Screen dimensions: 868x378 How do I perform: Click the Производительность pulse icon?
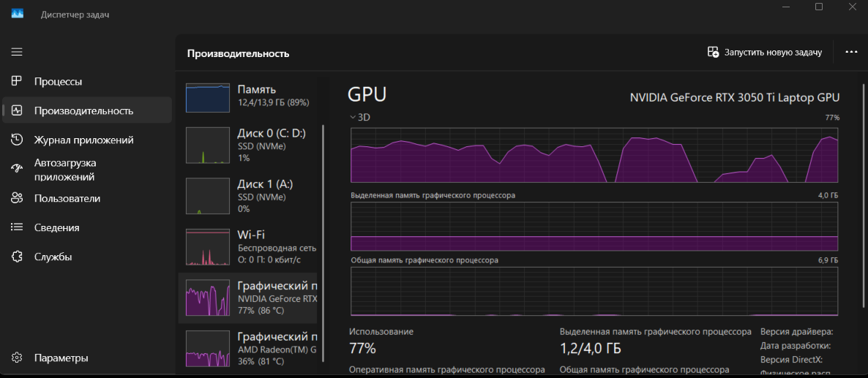(x=17, y=110)
